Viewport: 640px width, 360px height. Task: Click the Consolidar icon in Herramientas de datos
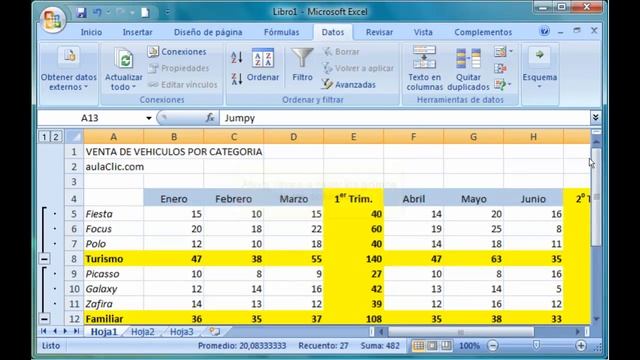500,68
